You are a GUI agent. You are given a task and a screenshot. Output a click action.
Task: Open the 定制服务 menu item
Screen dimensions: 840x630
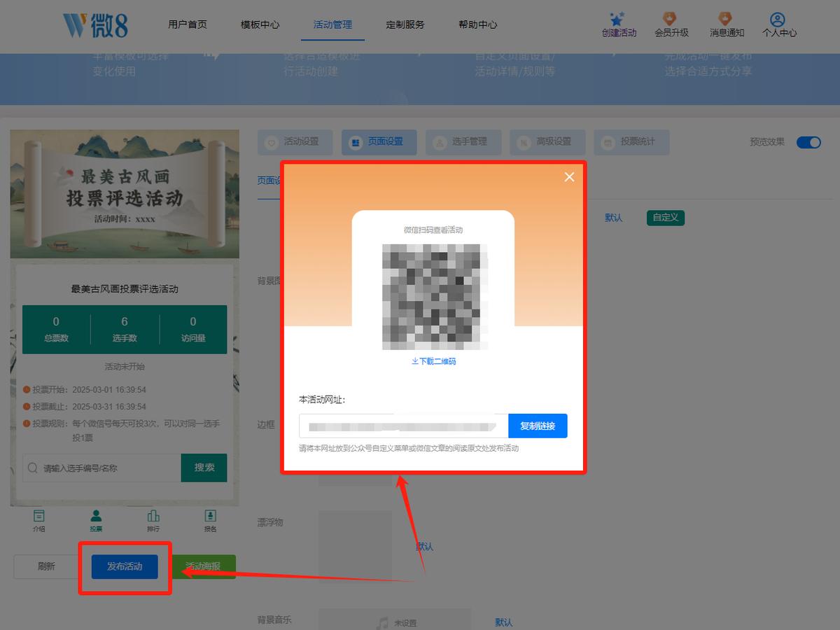click(405, 24)
